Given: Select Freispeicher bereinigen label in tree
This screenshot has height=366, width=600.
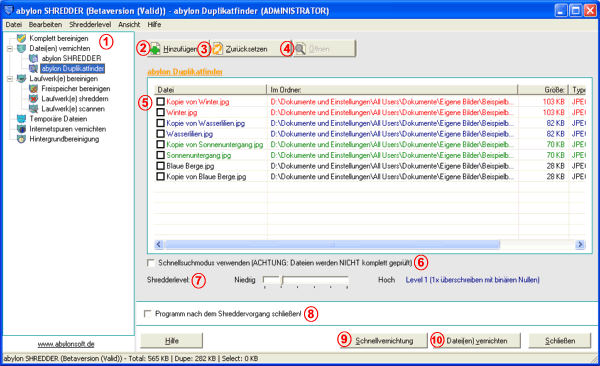Looking at the screenshot, I should (76, 88).
